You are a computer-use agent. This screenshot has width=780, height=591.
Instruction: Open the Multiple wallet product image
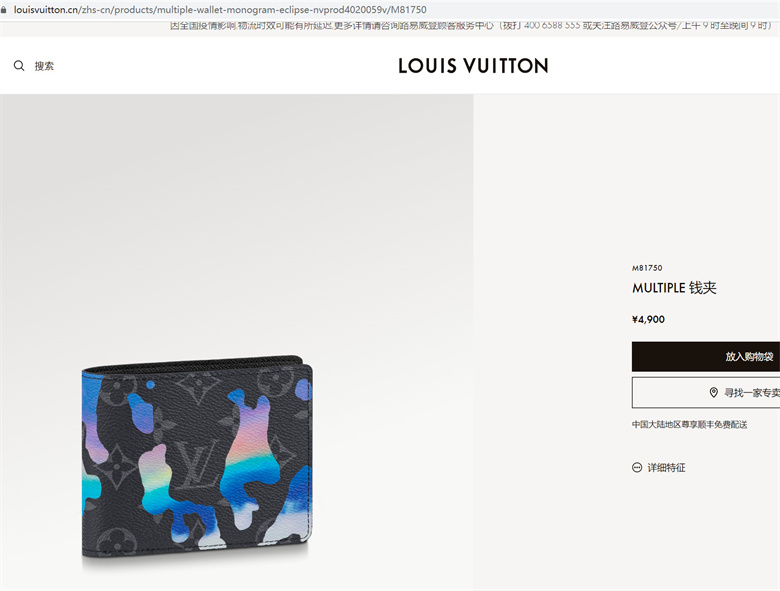coord(197,456)
